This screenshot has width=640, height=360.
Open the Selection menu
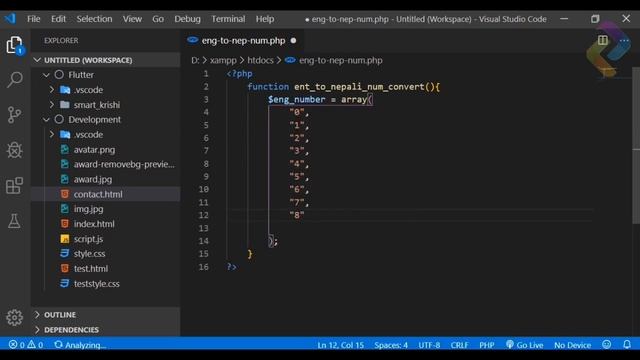94,19
